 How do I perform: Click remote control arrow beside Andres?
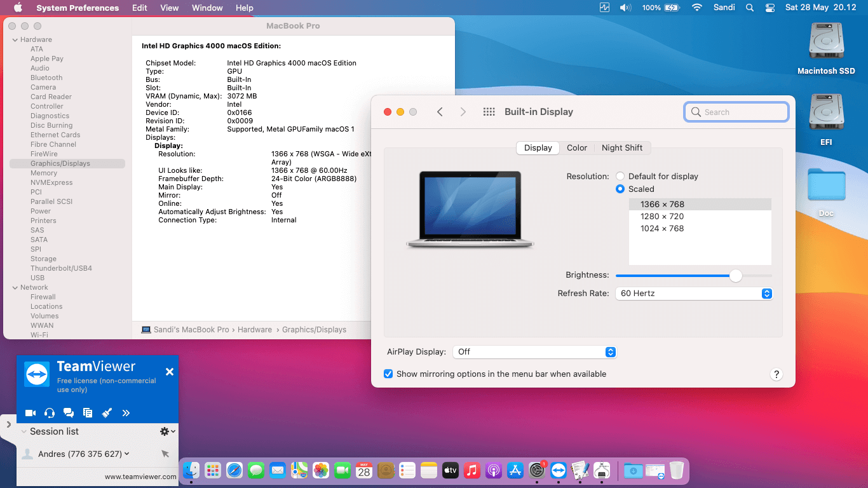click(165, 454)
